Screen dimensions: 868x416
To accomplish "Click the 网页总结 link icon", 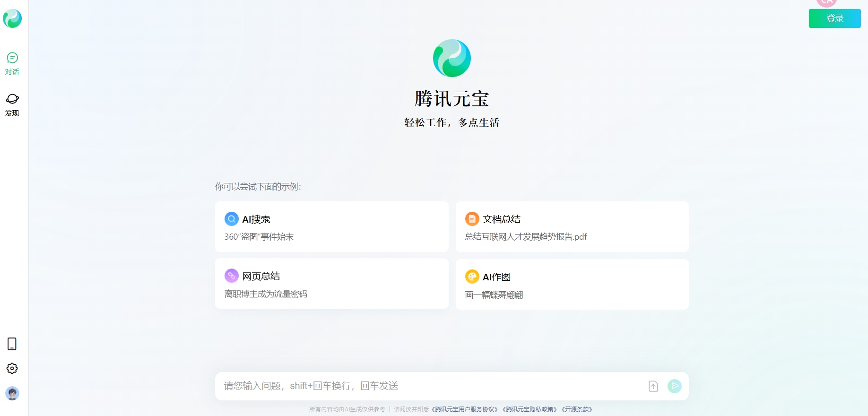I will click(232, 276).
